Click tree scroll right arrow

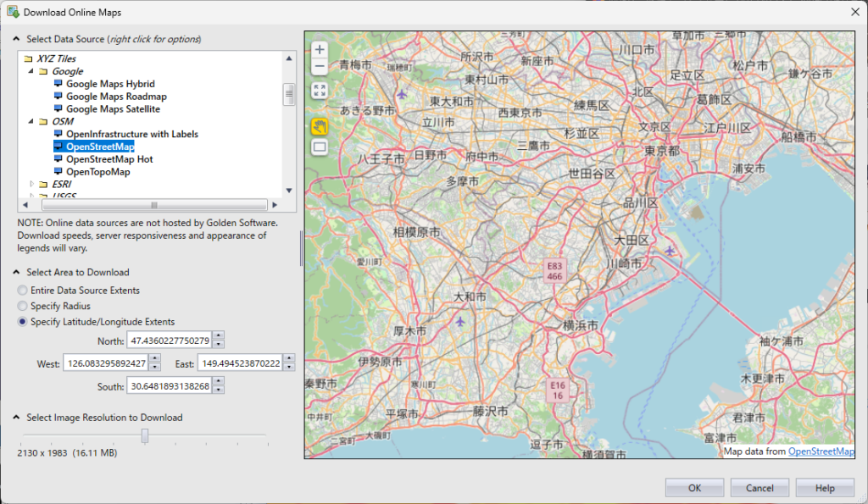coord(275,205)
